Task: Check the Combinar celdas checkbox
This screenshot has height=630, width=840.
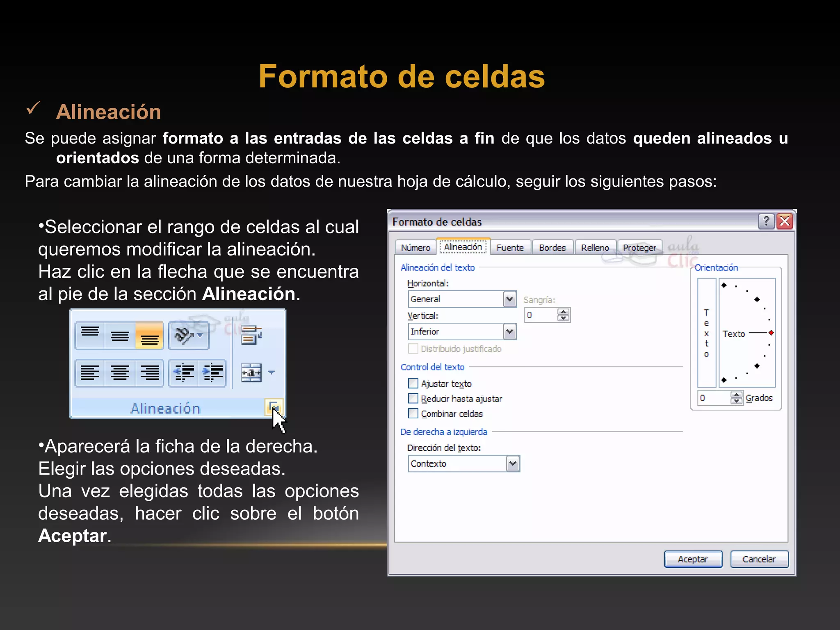Action: [x=413, y=413]
